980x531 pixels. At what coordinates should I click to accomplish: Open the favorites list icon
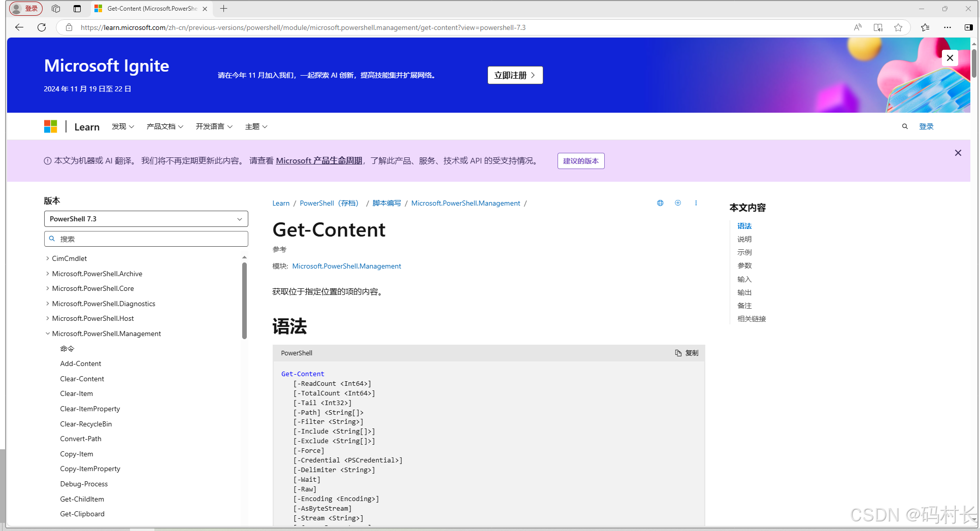tap(925, 27)
